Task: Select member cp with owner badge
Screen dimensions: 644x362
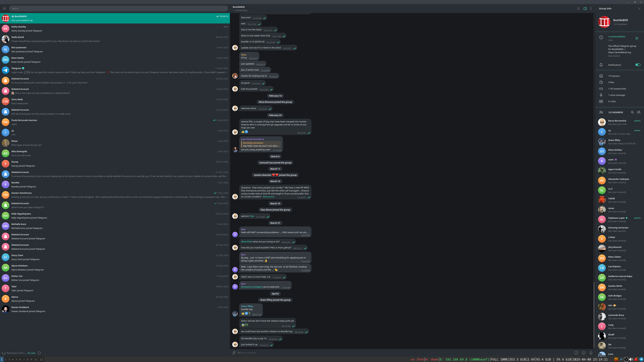Action: [x=620, y=132]
